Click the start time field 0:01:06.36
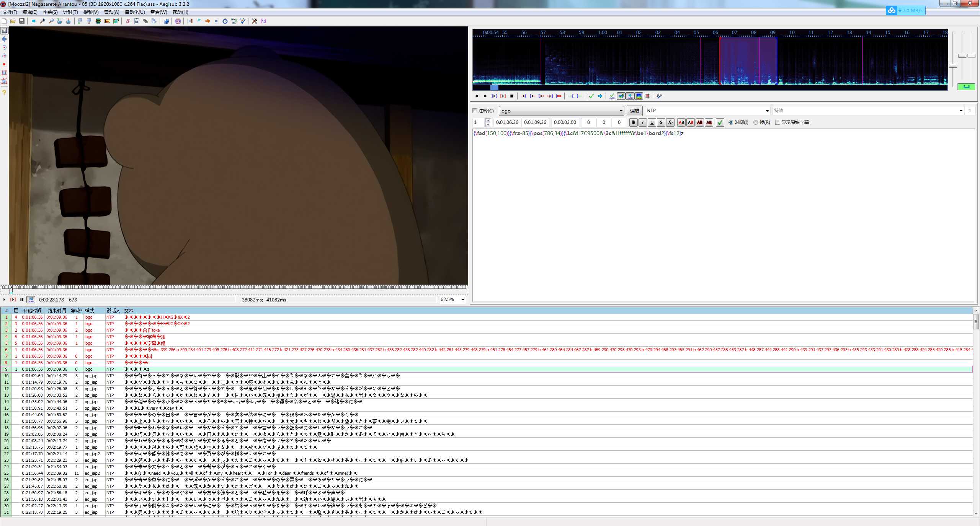980x526 pixels. click(x=507, y=122)
